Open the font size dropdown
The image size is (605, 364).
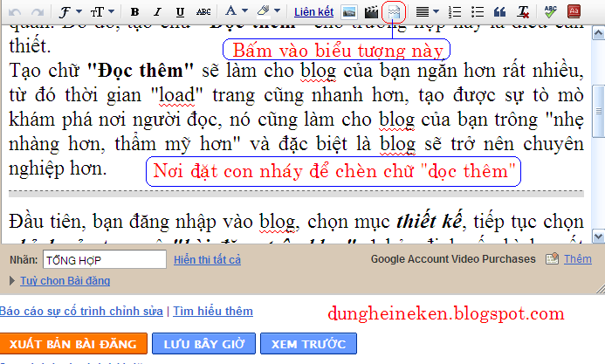(102, 12)
